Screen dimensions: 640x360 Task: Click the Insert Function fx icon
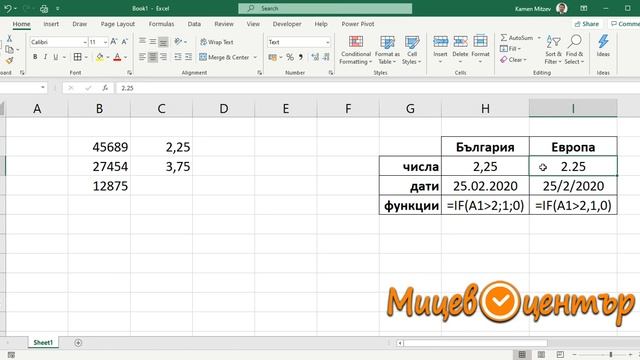pos(105,88)
